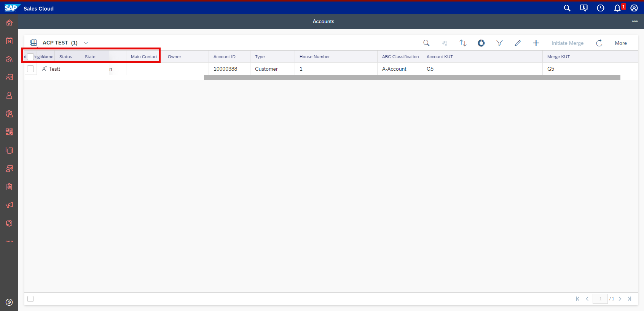Click the State column header
644x311 pixels.
90,57
